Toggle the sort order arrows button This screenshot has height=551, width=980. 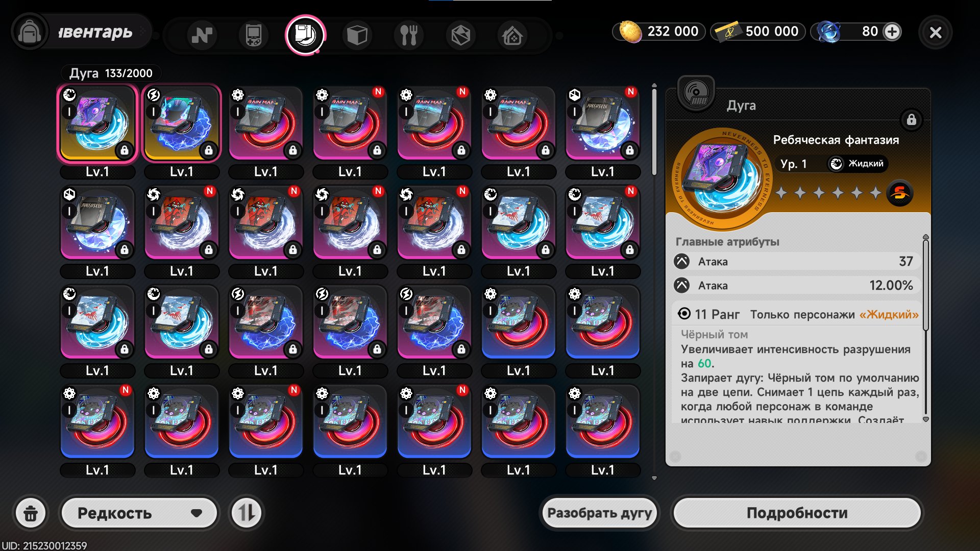(x=247, y=513)
